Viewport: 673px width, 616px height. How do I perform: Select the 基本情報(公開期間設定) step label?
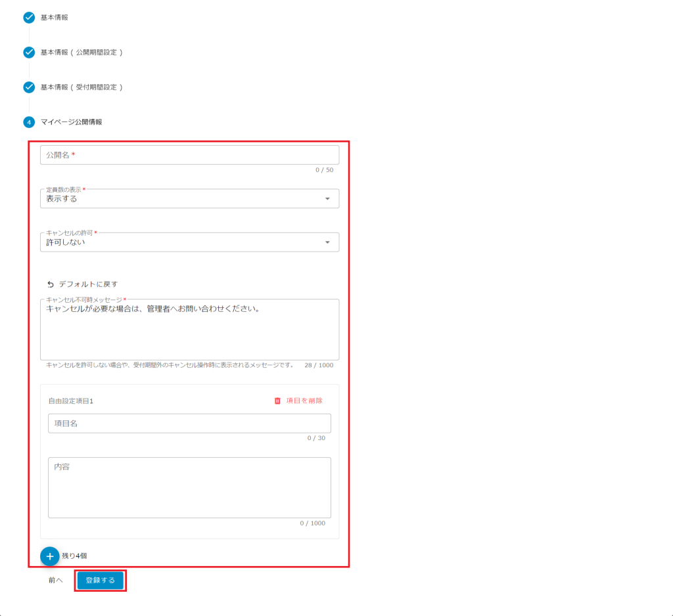coord(81,53)
